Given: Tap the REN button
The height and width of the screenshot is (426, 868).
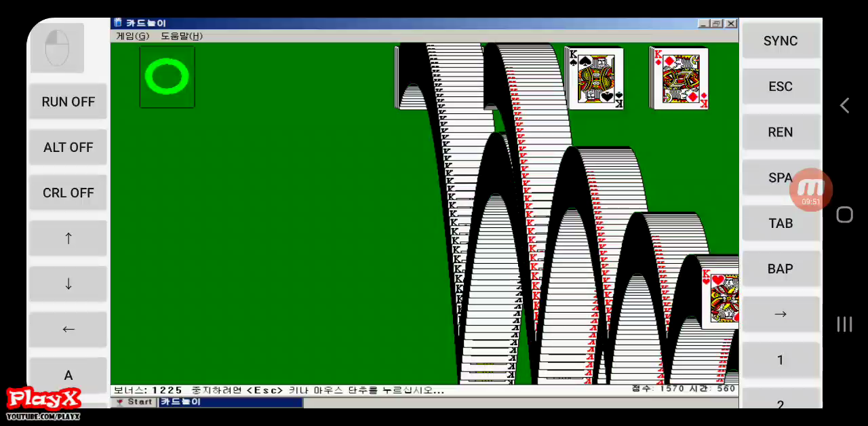Looking at the screenshot, I should (781, 132).
